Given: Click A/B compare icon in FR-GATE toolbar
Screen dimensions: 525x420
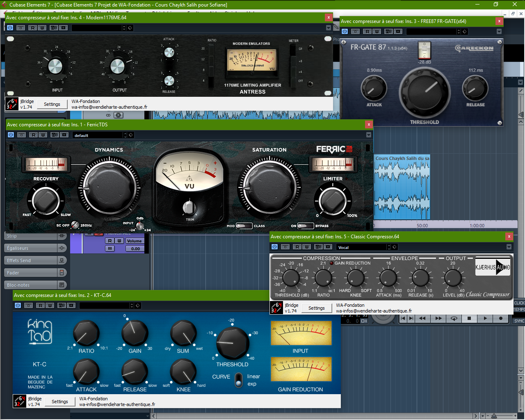Looking at the screenshot, I should (388, 32).
